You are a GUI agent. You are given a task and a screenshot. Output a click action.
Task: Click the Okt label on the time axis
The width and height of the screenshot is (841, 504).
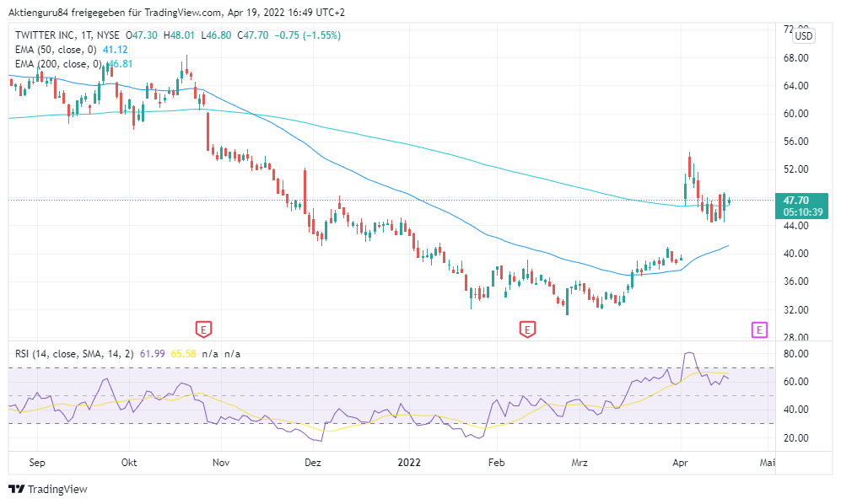click(x=129, y=462)
